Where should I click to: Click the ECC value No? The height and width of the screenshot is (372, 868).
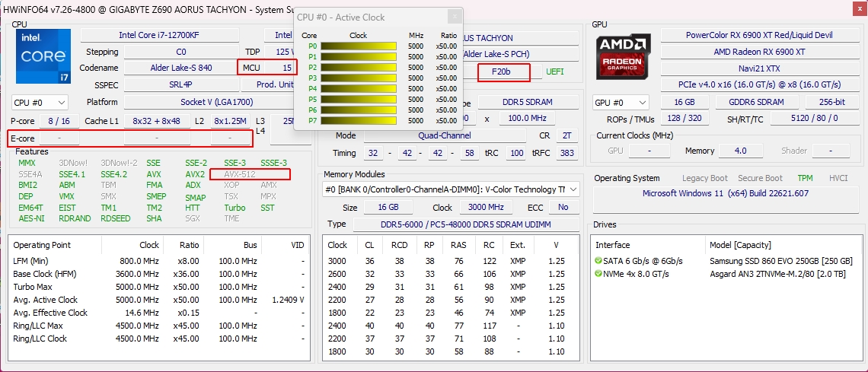563,207
